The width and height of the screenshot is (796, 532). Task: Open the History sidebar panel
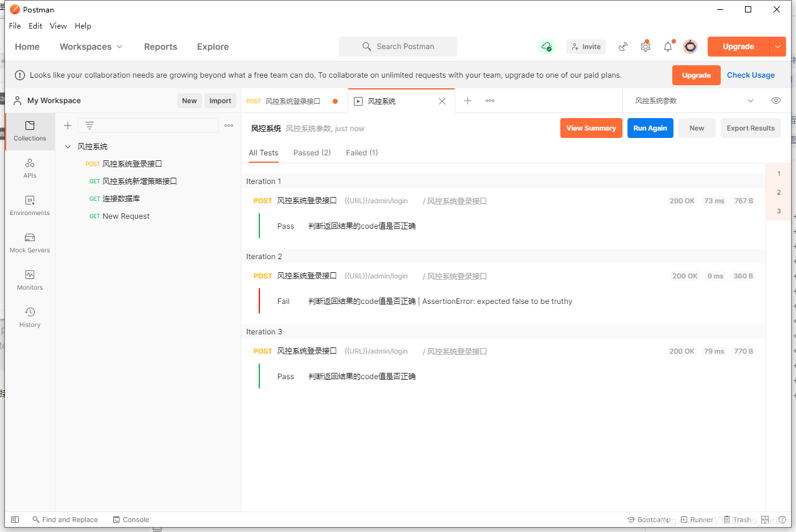30,318
